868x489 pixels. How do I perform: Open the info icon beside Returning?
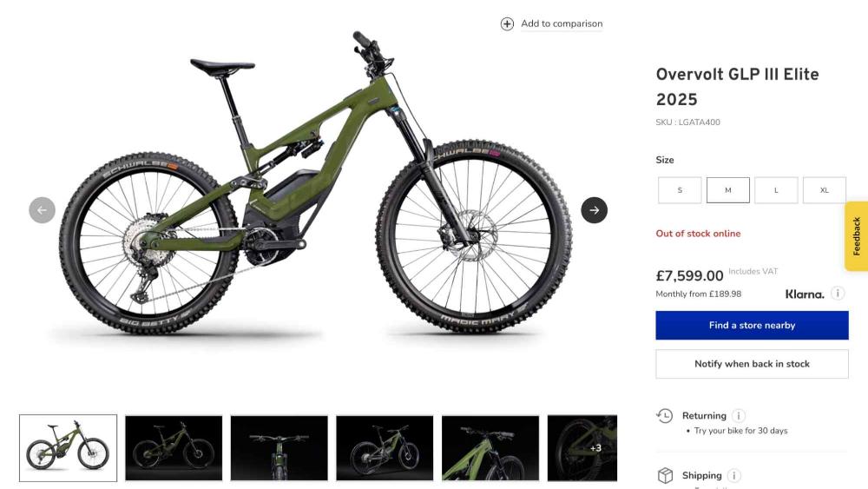coord(739,415)
